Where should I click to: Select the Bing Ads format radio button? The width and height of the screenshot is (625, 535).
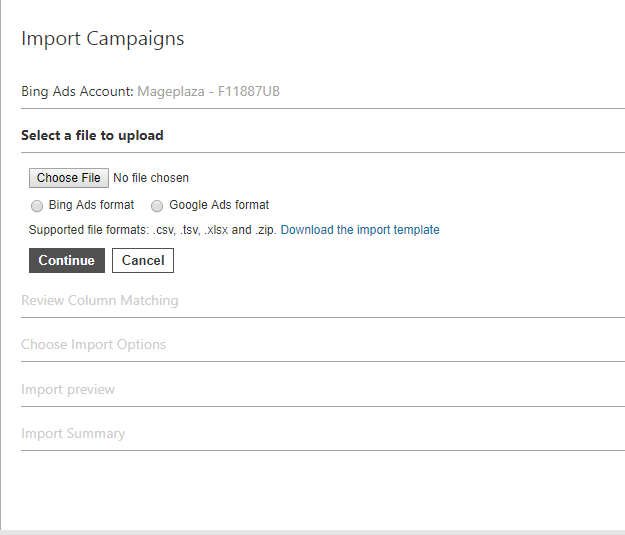[x=37, y=206]
